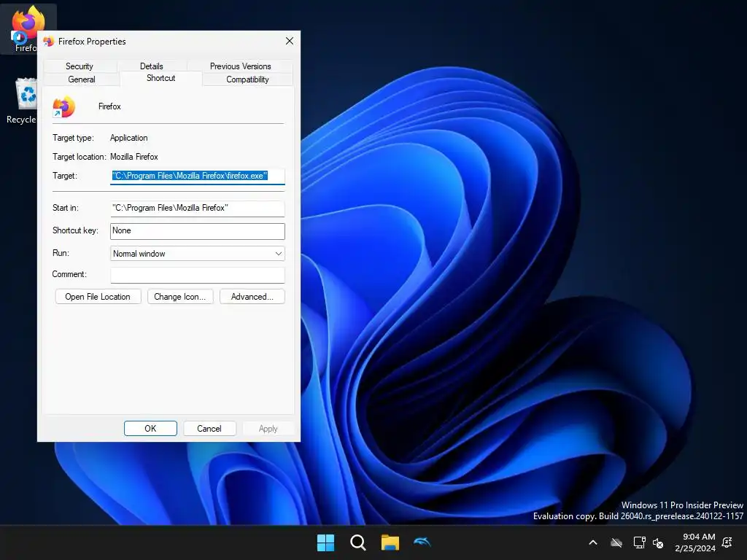The width and height of the screenshot is (747, 560).
Task: Click into the Comment field
Action: [x=197, y=275]
